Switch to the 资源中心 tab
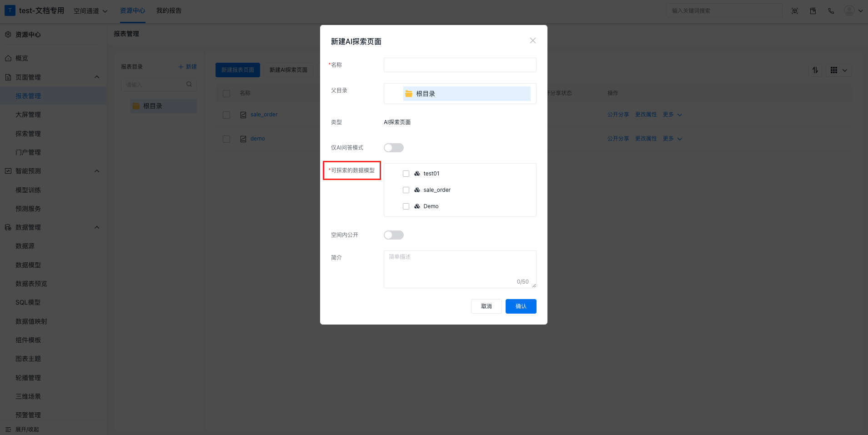This screenshot has width=868, height=435. point(133,10)
